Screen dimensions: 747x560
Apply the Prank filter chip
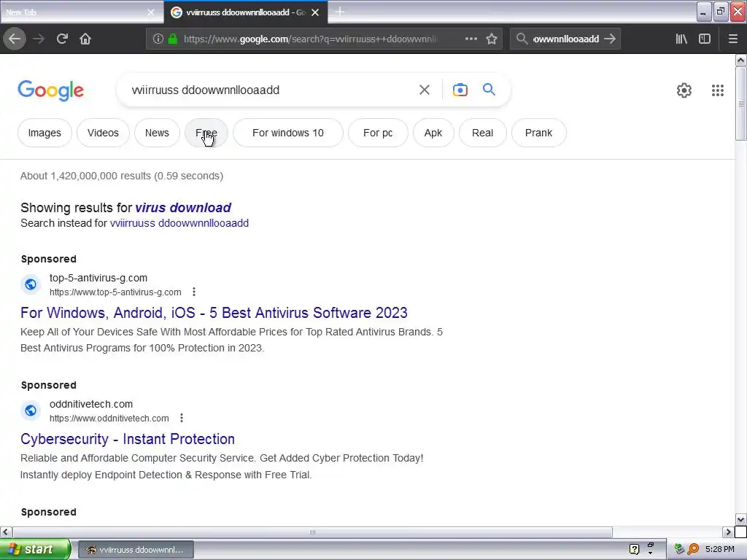click(539, 133)
